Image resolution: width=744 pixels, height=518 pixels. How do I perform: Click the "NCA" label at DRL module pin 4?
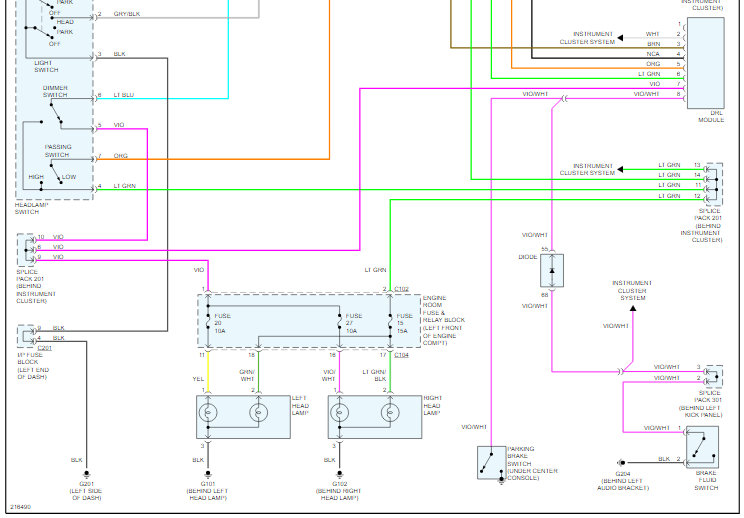pyautogui.click(x=653, y=54)
